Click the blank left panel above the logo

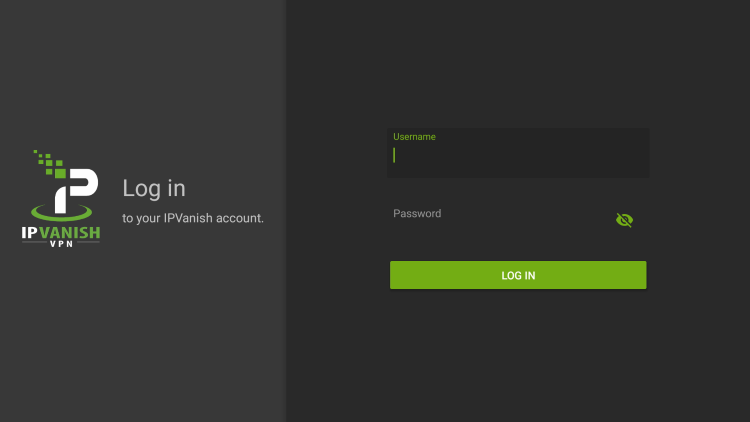(143, 72)
